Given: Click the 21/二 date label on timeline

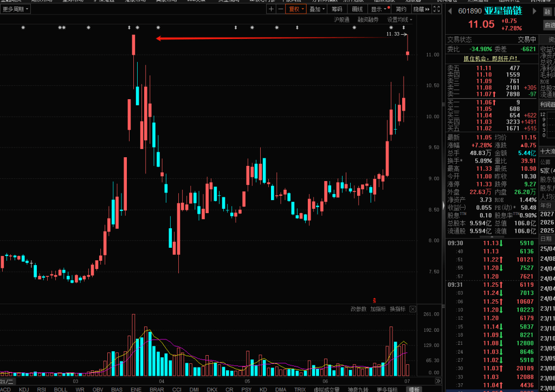Looking at the screenshot, I should click(x=7, y=381).
